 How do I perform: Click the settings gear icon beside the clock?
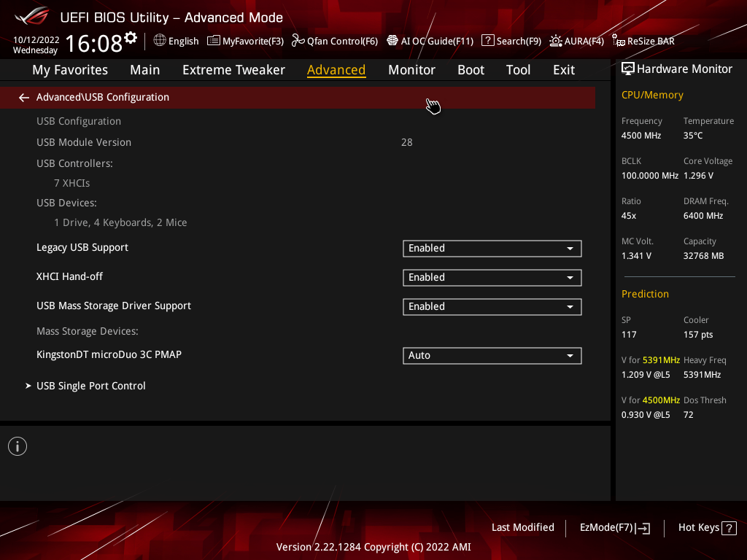pos(131,38)
